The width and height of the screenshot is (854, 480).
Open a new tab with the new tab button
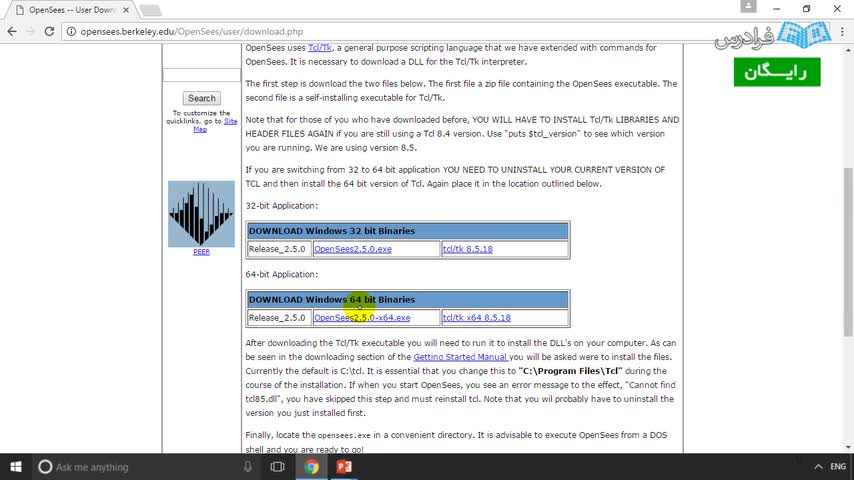[150, 10]
